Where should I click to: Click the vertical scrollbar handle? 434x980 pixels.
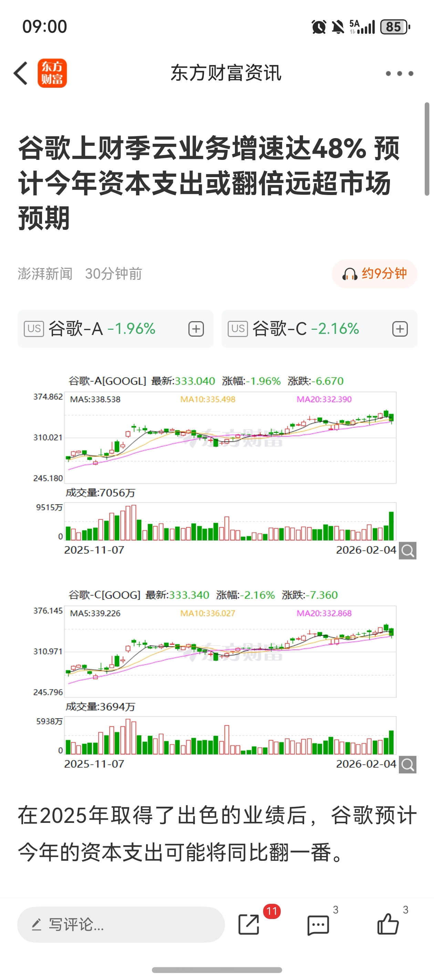[x=427, y=149]
